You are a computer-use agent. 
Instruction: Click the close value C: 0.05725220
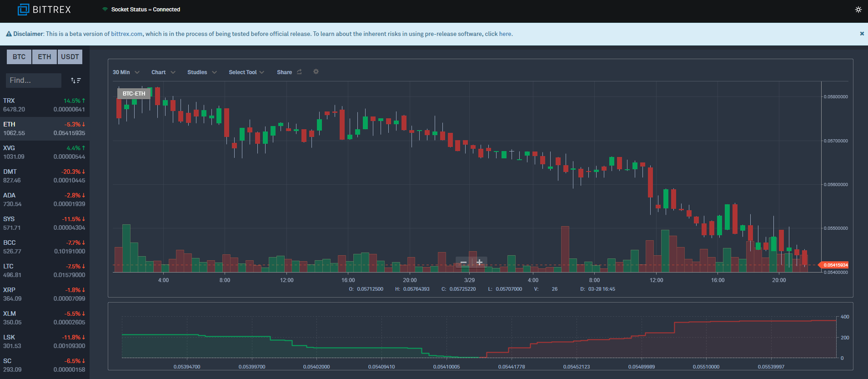[x=459, y=289]
